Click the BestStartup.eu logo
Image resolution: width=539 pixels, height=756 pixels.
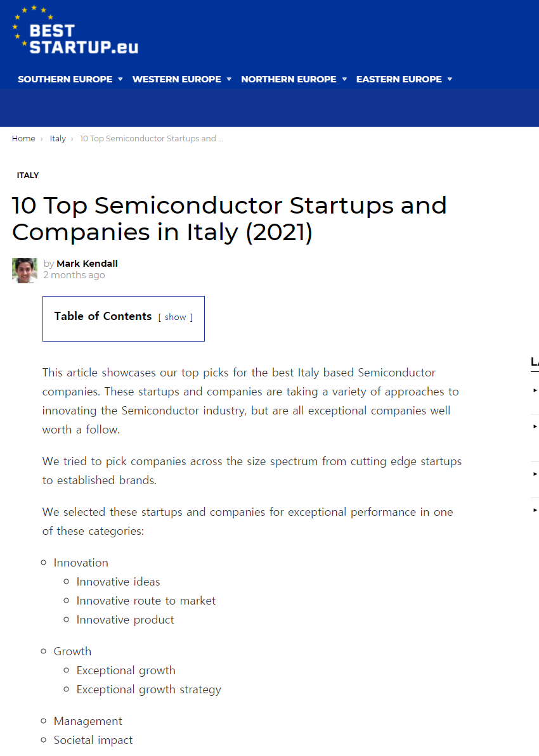tap(75, 30)
